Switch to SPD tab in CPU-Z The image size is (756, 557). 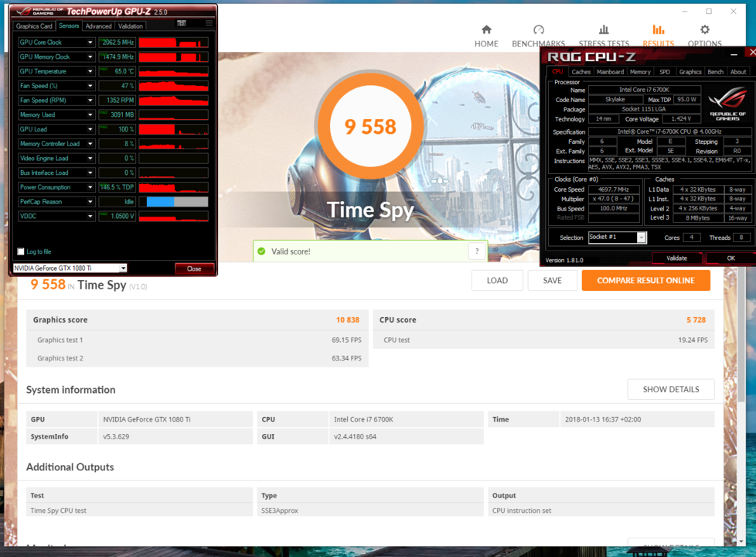(665, 71)
